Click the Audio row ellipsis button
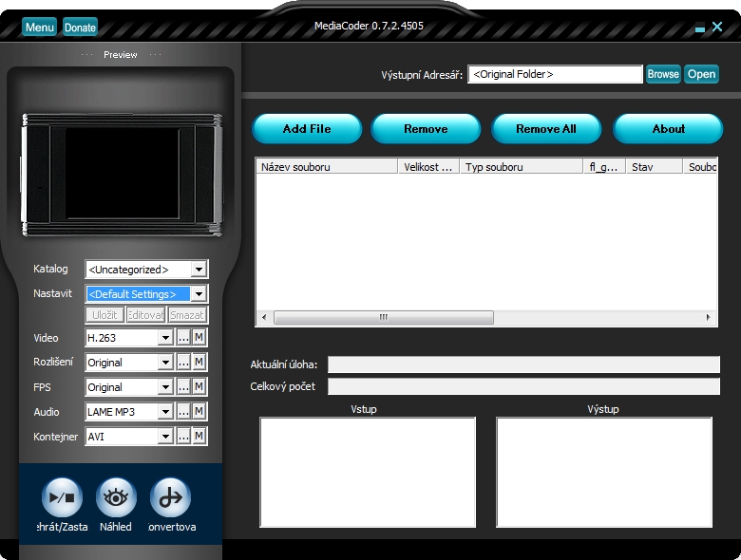The height and width of the screenshot is (560, 741). pyautogui.click(x=183, y=412)
